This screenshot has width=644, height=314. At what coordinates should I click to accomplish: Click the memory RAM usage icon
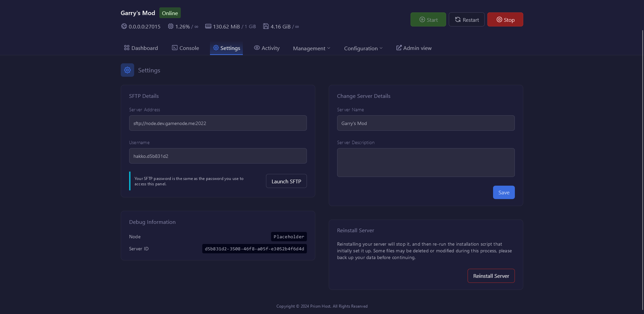pos(208,26)
